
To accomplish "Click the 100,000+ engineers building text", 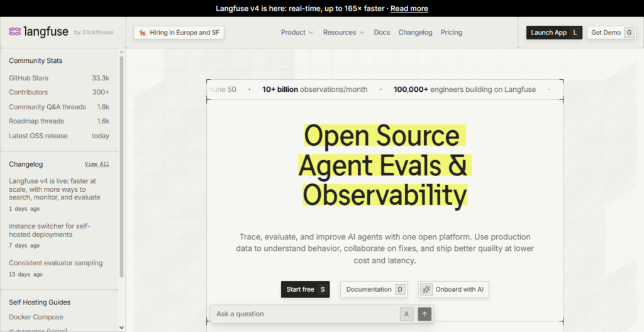I will pyautogui.click(x=465, y=89).
